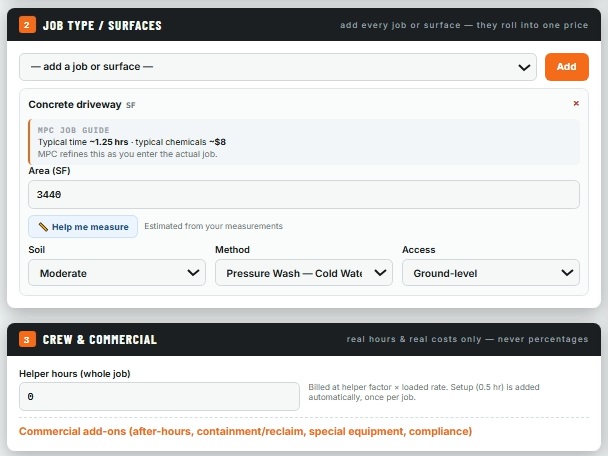The image size is (608, 456).
Task: Click the Area (SF) label
Action: (x=49, y=171)
